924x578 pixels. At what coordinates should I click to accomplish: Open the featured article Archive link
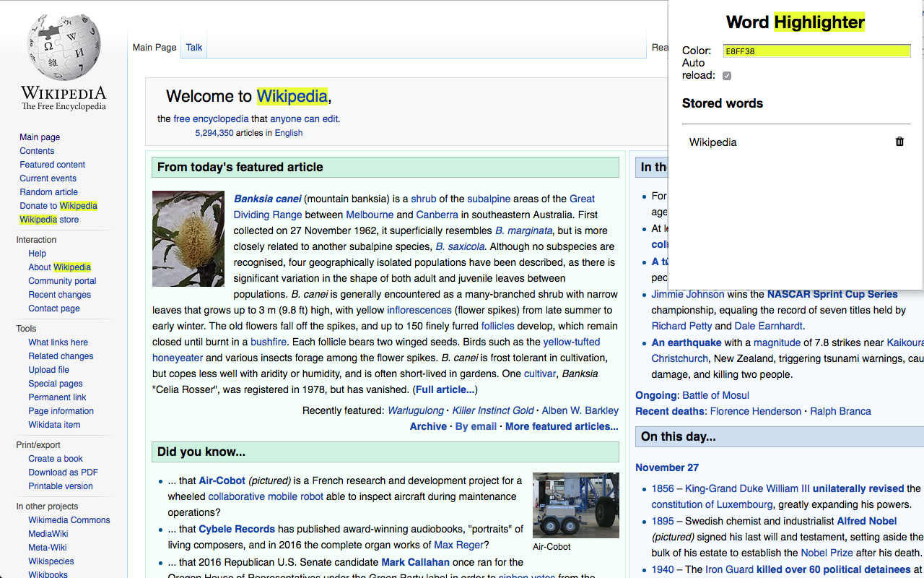[428, 426]
